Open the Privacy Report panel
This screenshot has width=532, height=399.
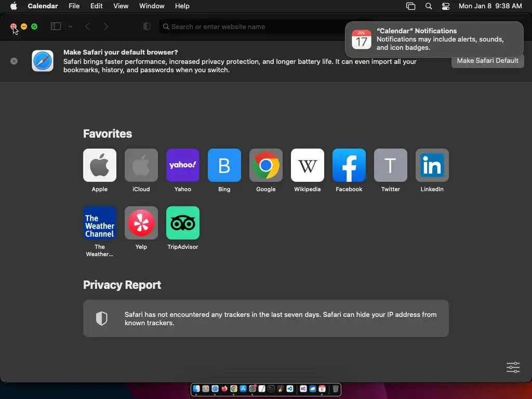click(x=265, y=318)
